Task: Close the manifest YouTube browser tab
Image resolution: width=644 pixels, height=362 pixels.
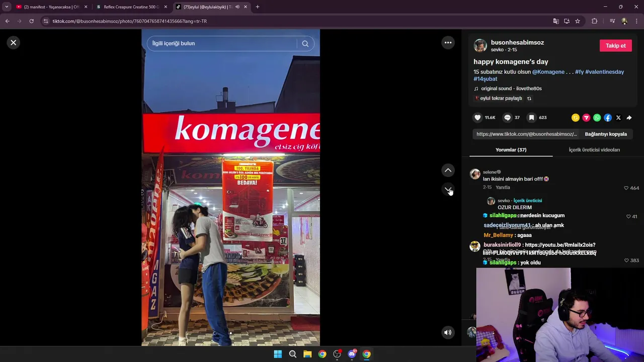Action: tap(86, 7)
